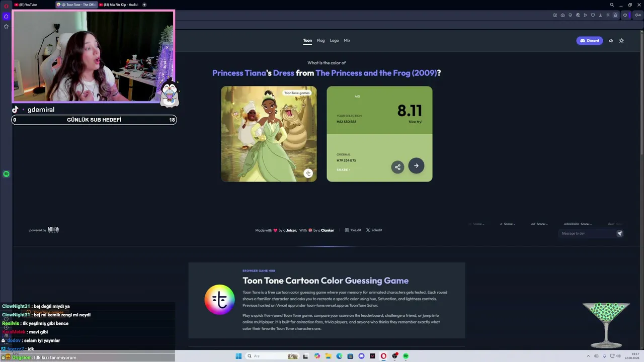This screenshot has height=362, width=644.
Task: Click the Juicer link in the footer
Action: click(291, 230)
